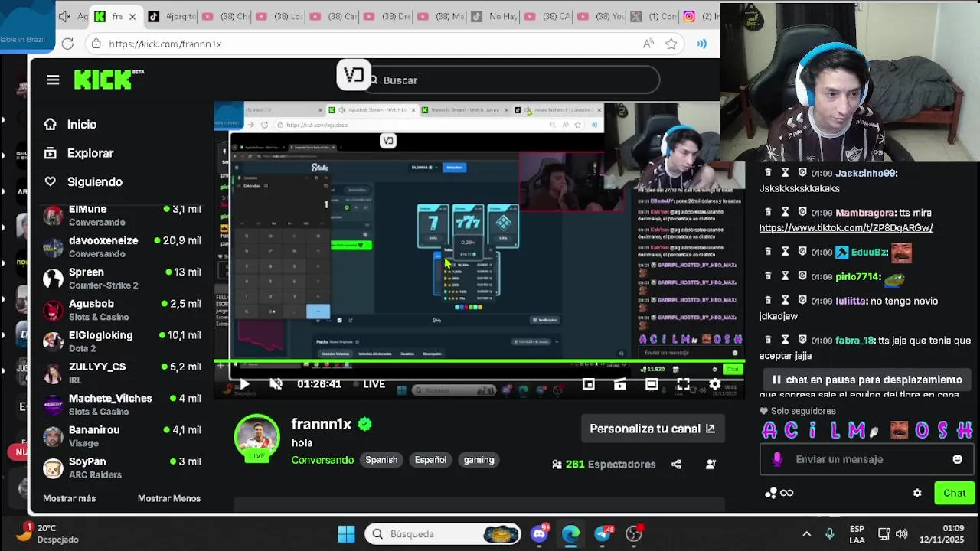Insert the mustache face emote from quick emotes
Screen dimensions: 980x551
click(899, 430)
